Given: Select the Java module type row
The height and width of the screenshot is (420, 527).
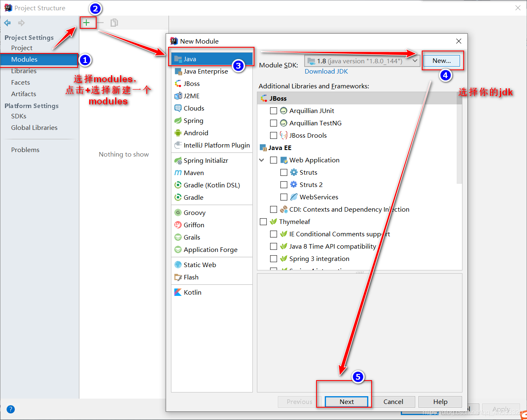Looking at the screenshot, I should point(212,59).
